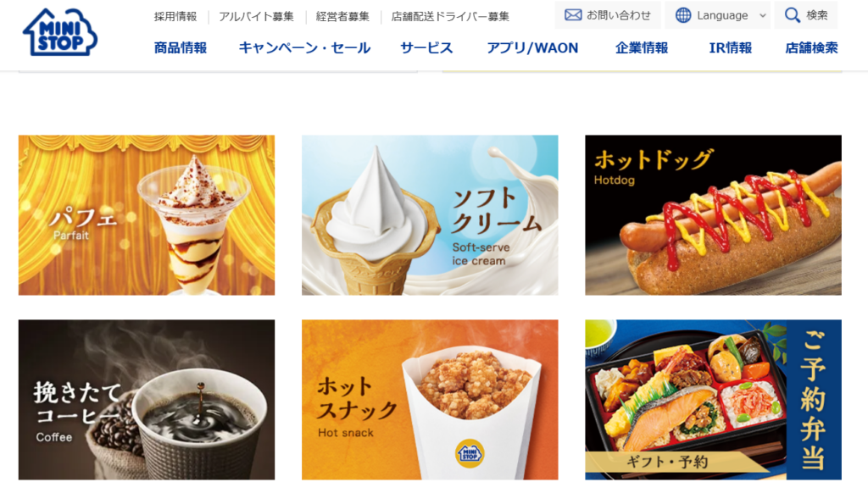Go to 店舗検索 store search

811,48
